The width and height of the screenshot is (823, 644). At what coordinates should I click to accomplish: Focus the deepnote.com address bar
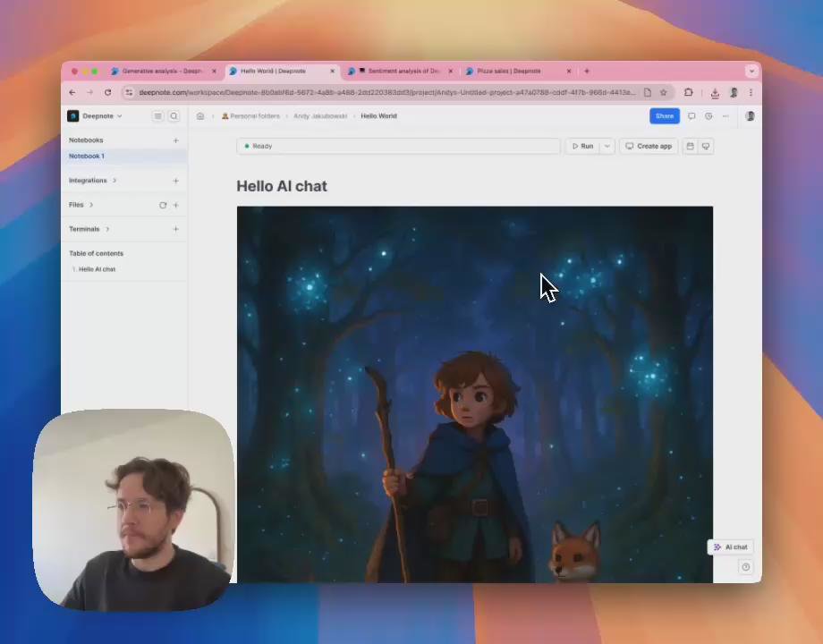pyautogui.click(x=386, y=92)
